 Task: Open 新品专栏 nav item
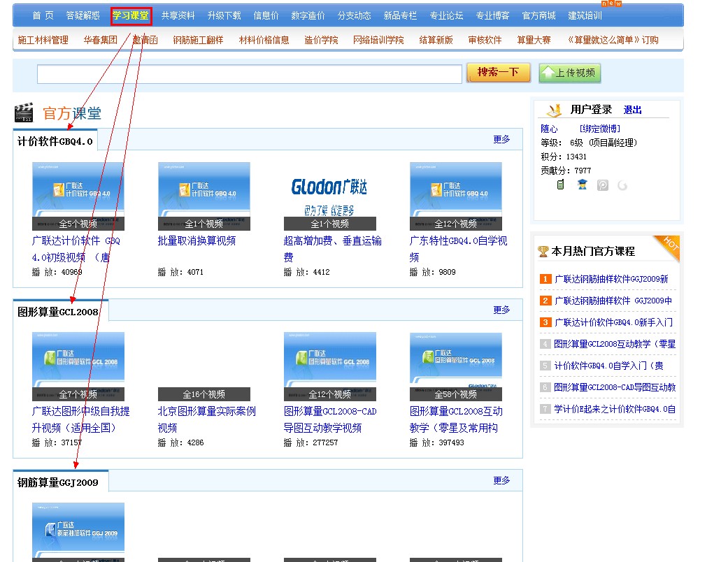(400, 16)
